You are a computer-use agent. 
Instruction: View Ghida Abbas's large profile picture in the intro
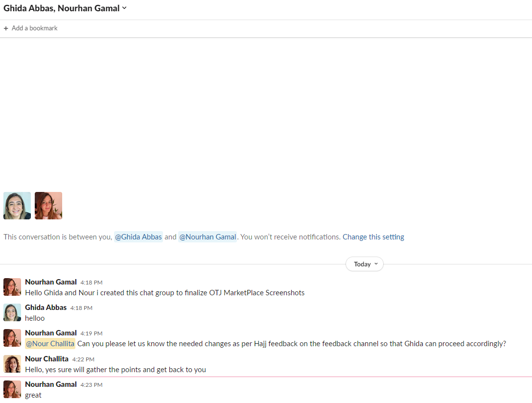[x=17, y=206]
